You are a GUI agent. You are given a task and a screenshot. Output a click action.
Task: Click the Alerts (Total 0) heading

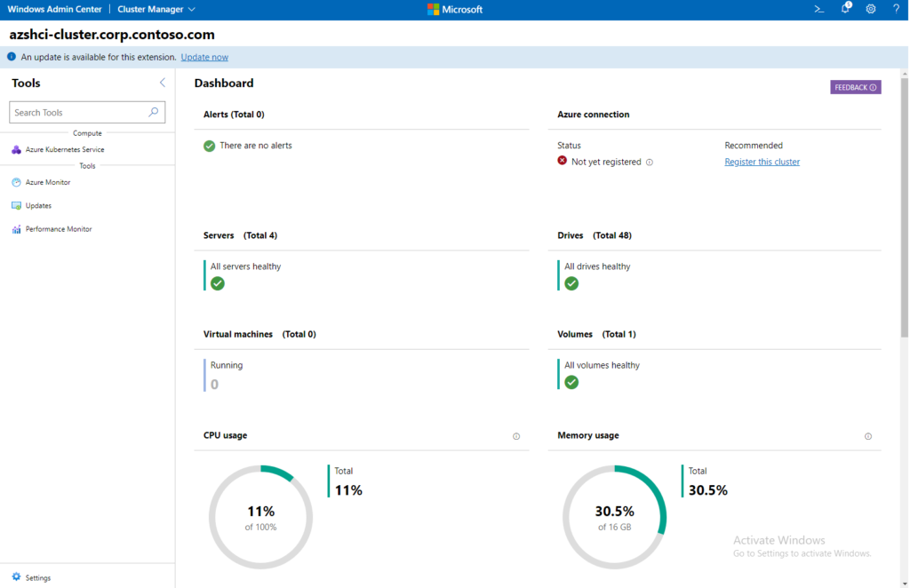coord(234,115)
